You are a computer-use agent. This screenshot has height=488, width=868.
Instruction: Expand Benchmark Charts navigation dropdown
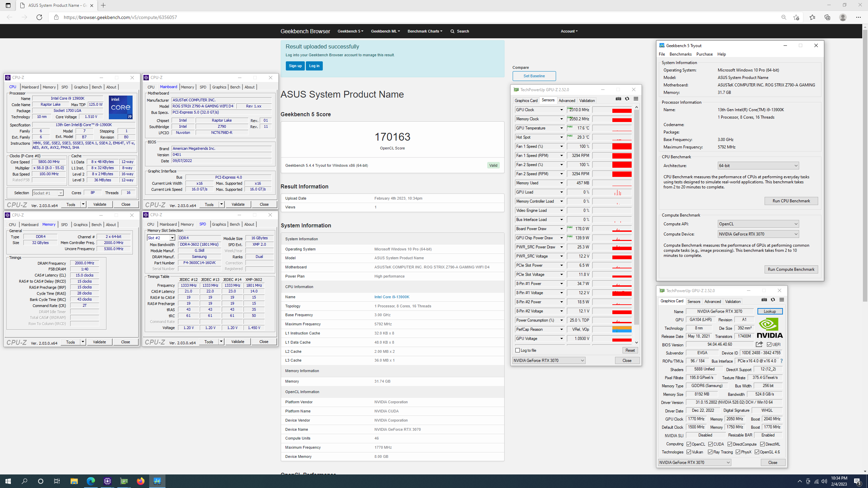(x=425, y=31)
